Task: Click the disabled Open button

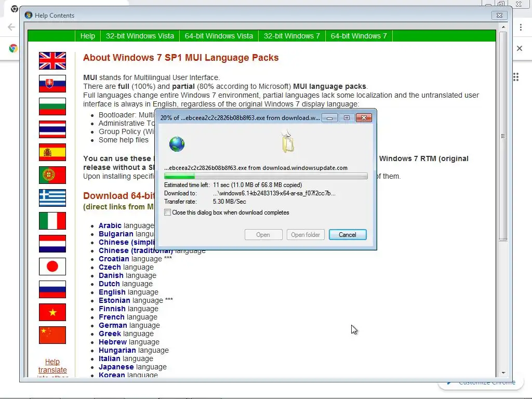Action: click(263, 235)
